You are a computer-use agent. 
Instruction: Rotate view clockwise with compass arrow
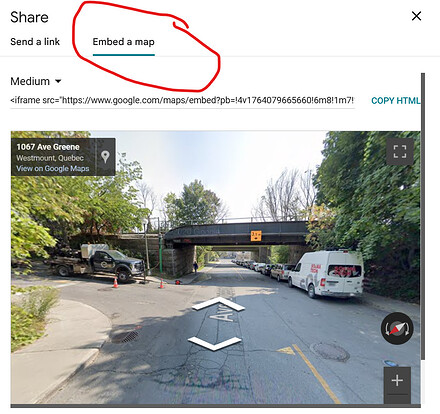point(408,329)
